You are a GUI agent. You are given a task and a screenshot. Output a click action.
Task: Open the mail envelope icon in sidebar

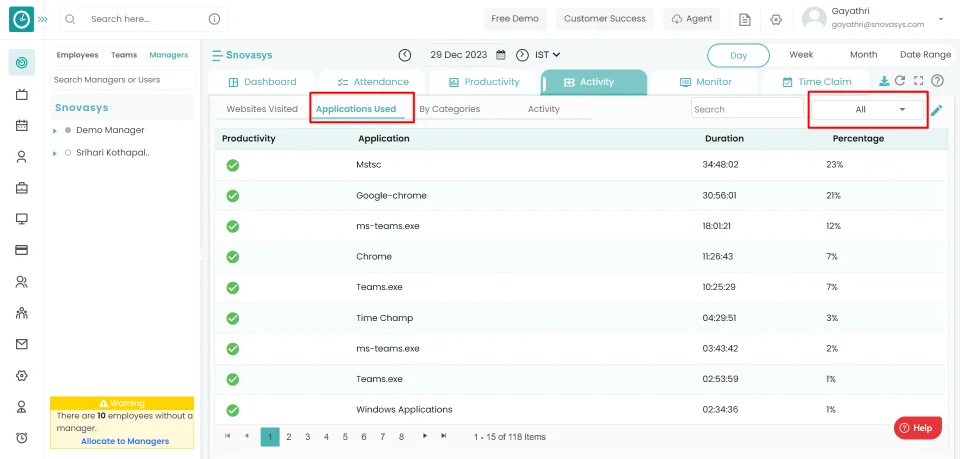(21, 345)
